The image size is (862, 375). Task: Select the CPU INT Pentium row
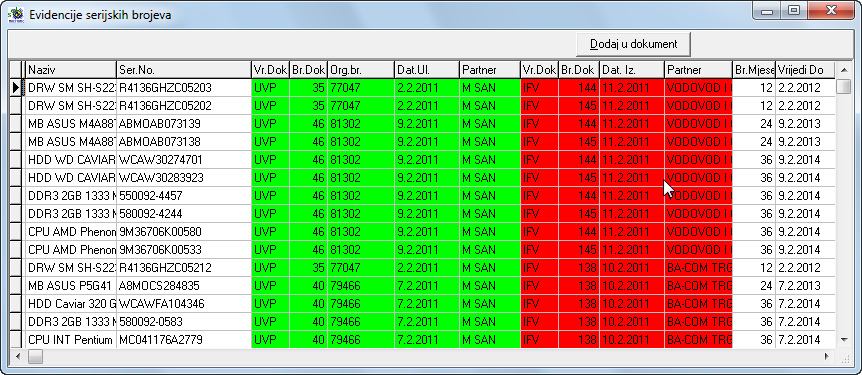[423, 340]
